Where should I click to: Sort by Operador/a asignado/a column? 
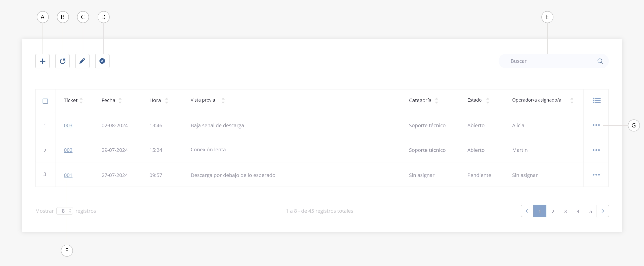572,101
